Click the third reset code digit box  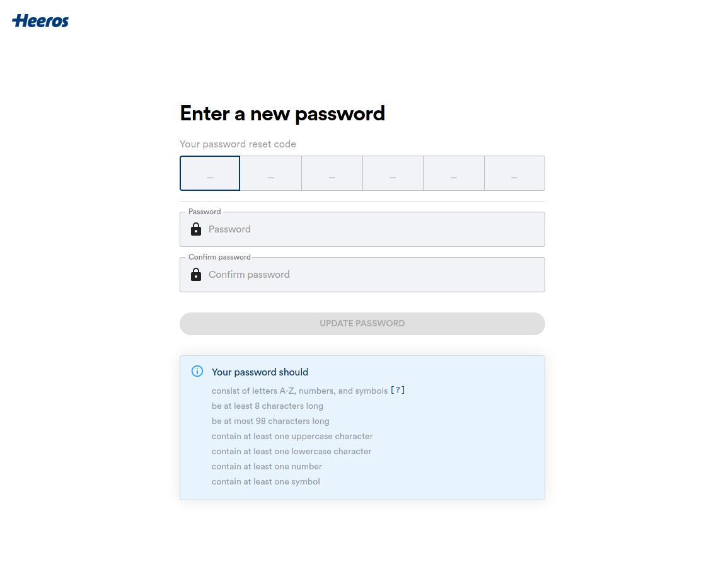click(x=332, y=173)
